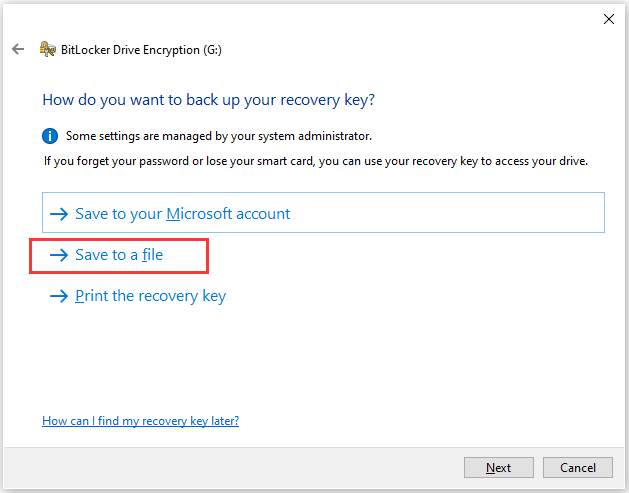Click arrow icon beside Save to Microsoft account
629x493 pixels.
click(x=59, y=214)
